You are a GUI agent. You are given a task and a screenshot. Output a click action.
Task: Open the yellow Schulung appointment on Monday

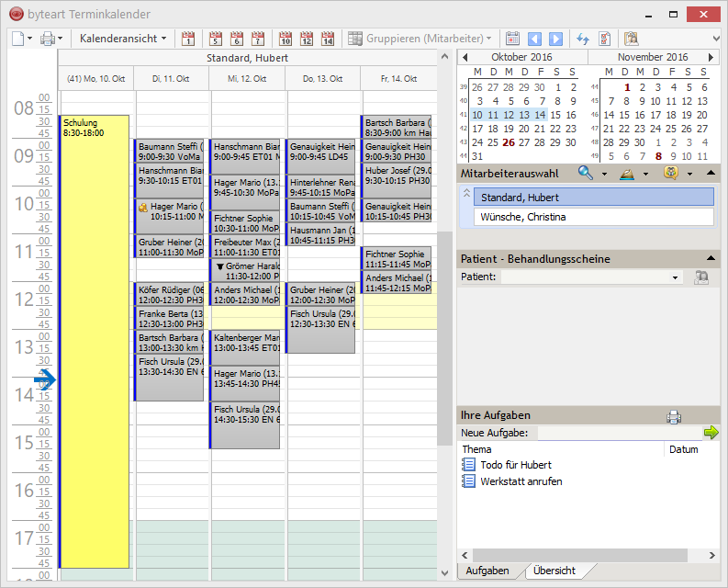[x=94, y=340]
